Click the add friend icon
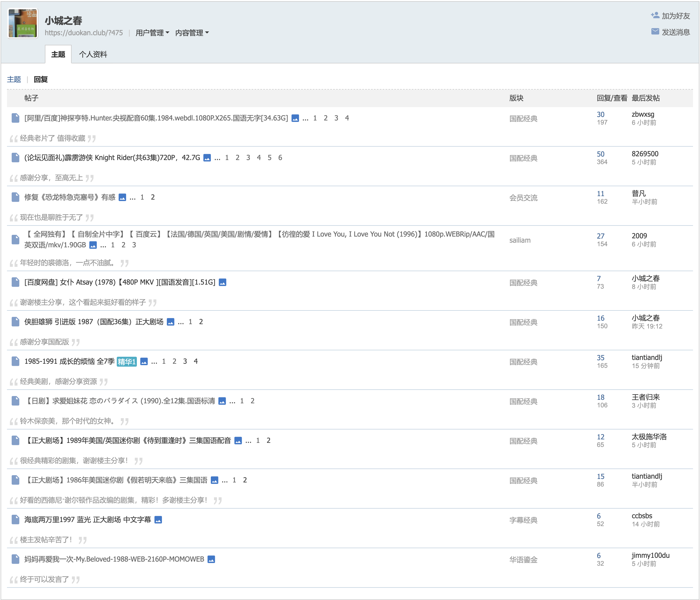Screen dimensions: 700x600 [655, 15]
